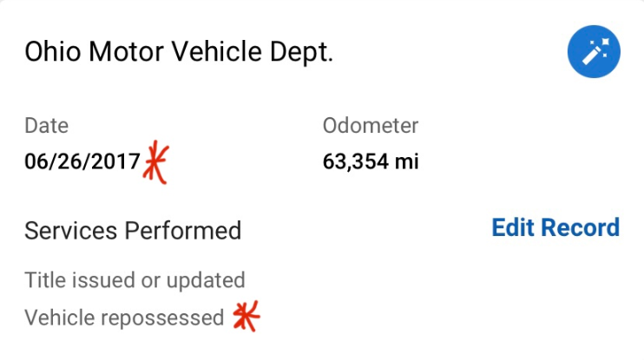Screen dimensions: 644x361
Task: Click the word Dept. in the title
Action: click(x=301, y=53)
